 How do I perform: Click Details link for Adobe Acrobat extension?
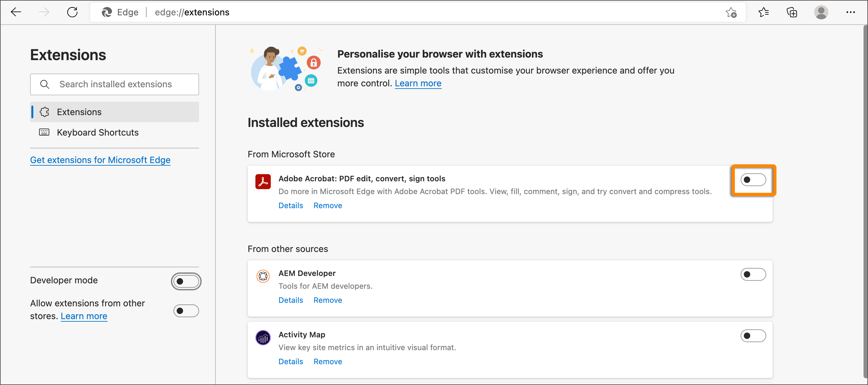coord(291,205)
